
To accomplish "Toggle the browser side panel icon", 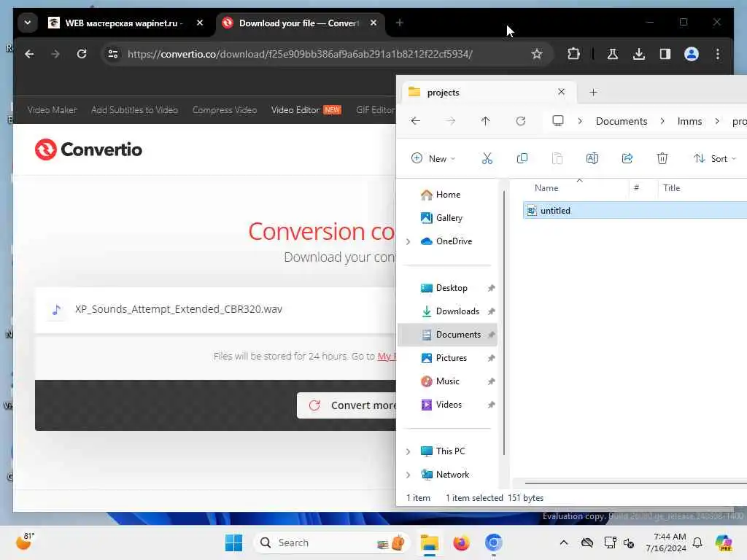I will point(665,54).
